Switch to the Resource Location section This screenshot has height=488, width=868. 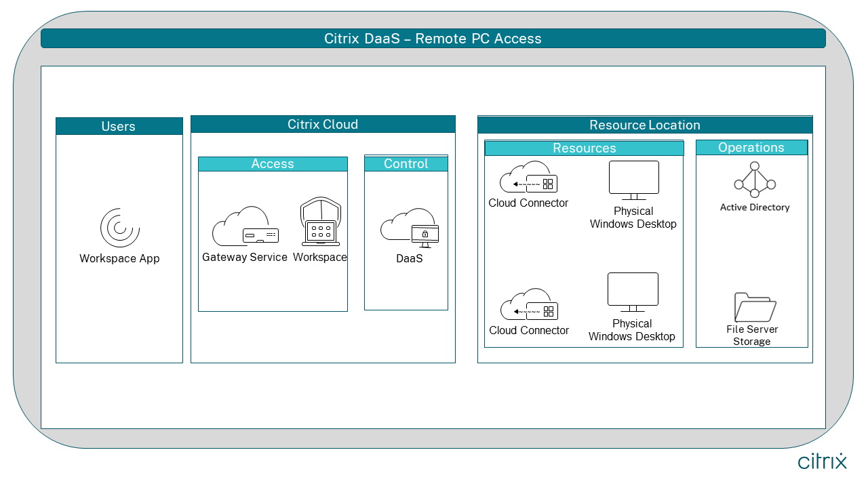point(646,125)
